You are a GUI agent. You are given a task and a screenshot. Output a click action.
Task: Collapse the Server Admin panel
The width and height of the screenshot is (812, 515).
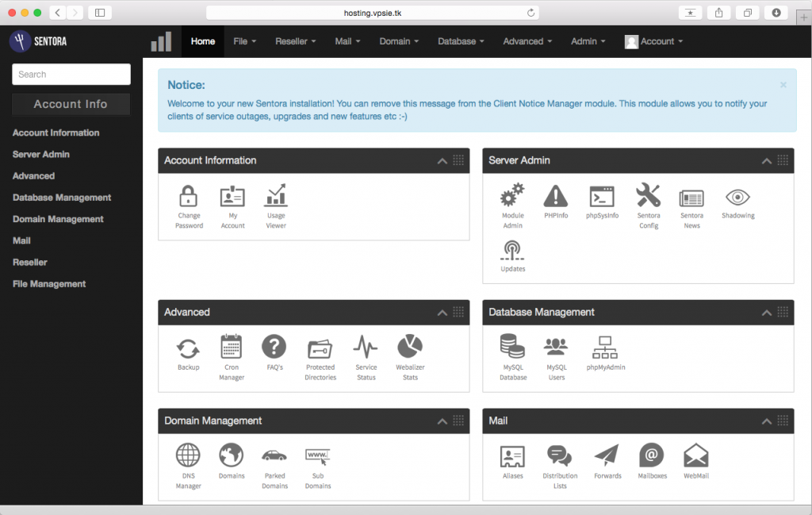[767, 161]
